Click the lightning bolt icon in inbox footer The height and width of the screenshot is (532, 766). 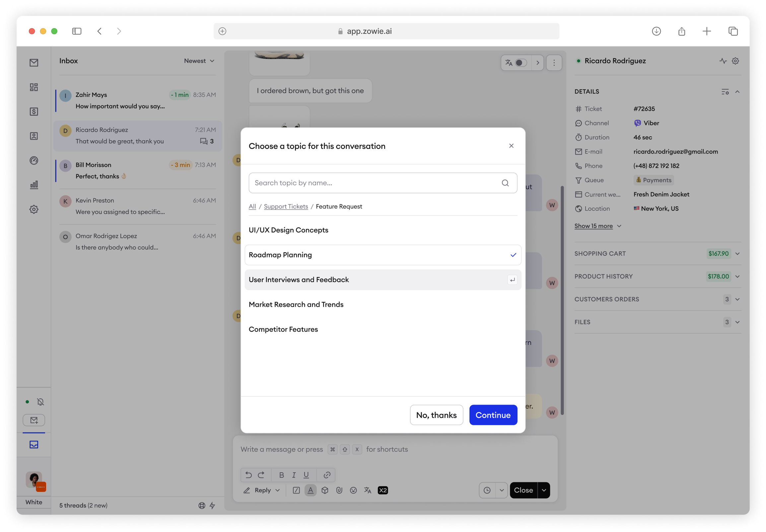(x=212, y=505)
